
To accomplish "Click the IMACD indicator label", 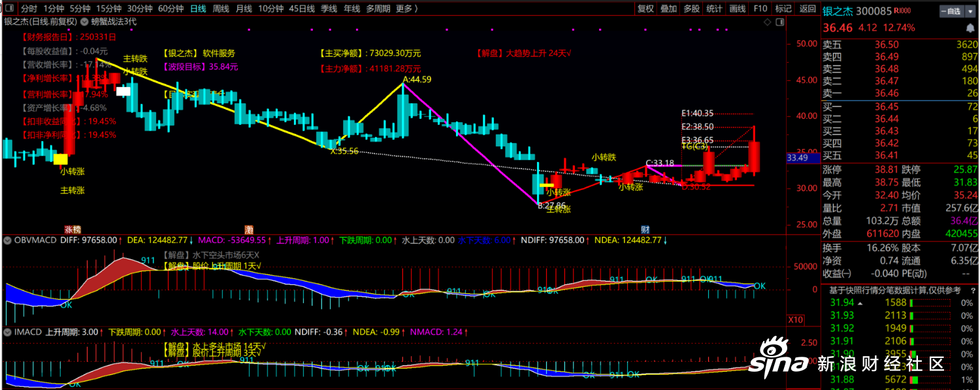I will [27, 332].
